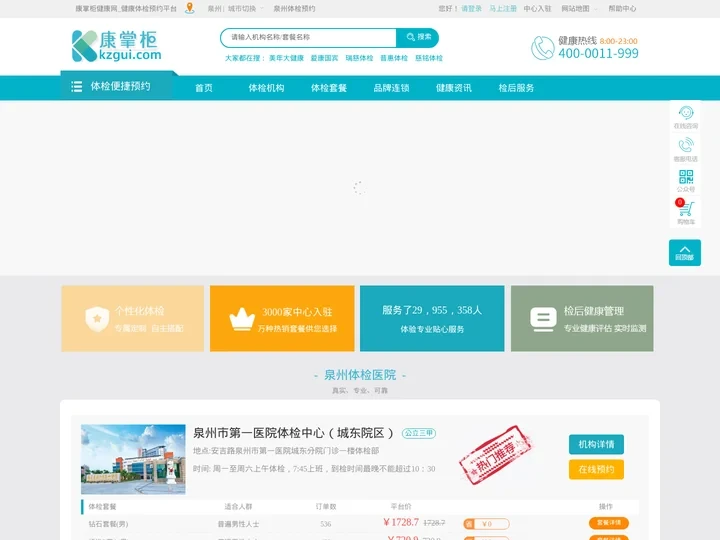Expand the 网站地图 dropdown
The image size is (720, 540).
click(579, 9)
